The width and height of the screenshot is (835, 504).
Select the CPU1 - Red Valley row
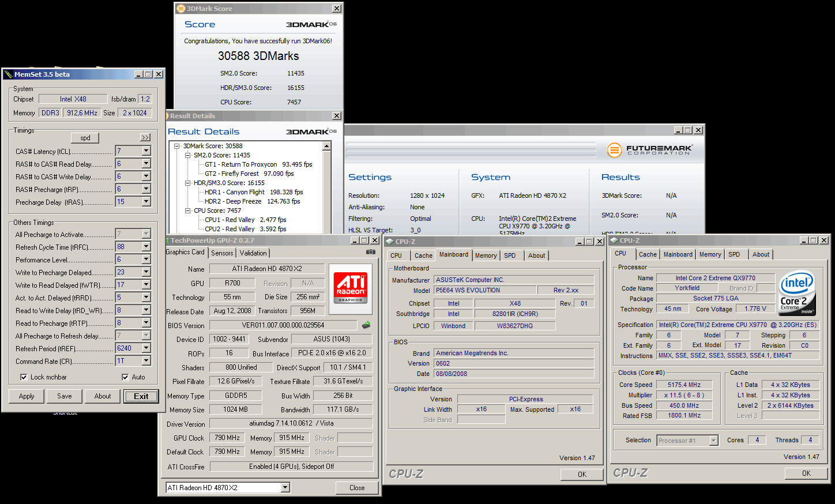246,220
